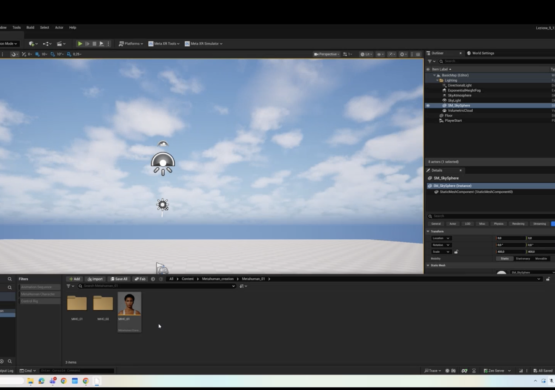Select SkyAtmosphere in the Outliner
Image resolution: width=555 pixels, height=390 pixels.
coord(459,96)
